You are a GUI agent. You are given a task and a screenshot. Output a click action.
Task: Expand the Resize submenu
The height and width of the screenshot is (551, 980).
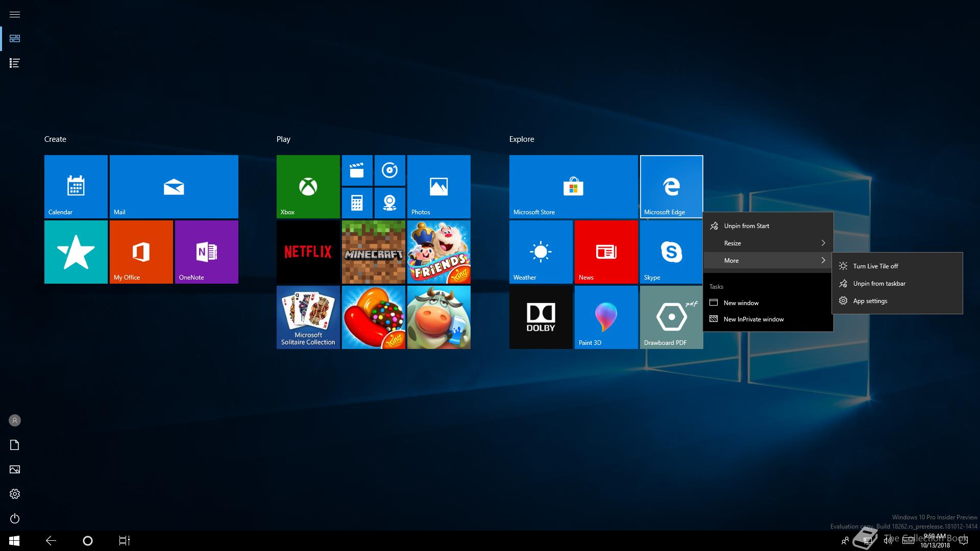(x=768, y=243)
